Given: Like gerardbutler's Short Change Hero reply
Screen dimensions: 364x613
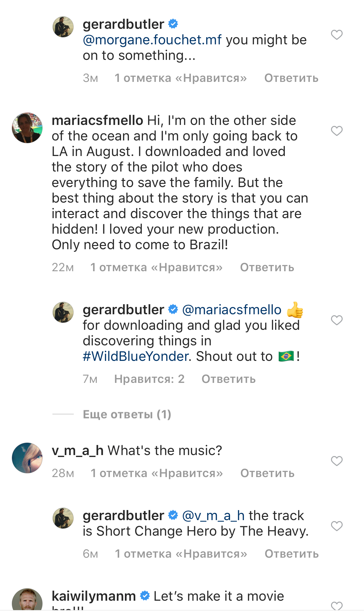Looking at the screenshot, I should [x=336, y=526].
